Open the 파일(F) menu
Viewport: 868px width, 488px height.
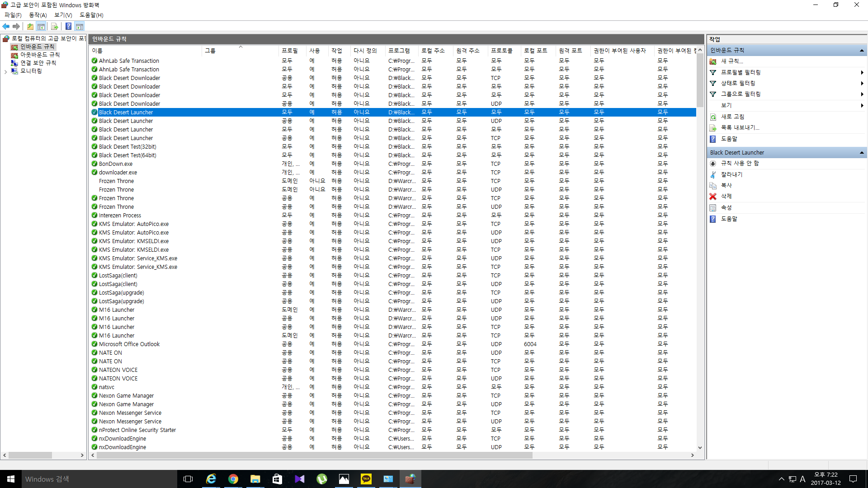tap(13, 15)
